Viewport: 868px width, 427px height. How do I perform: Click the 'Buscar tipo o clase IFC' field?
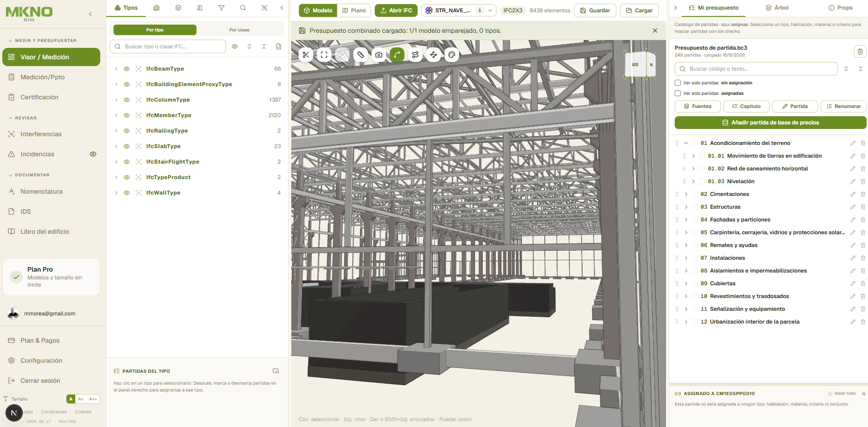(168, 46)
